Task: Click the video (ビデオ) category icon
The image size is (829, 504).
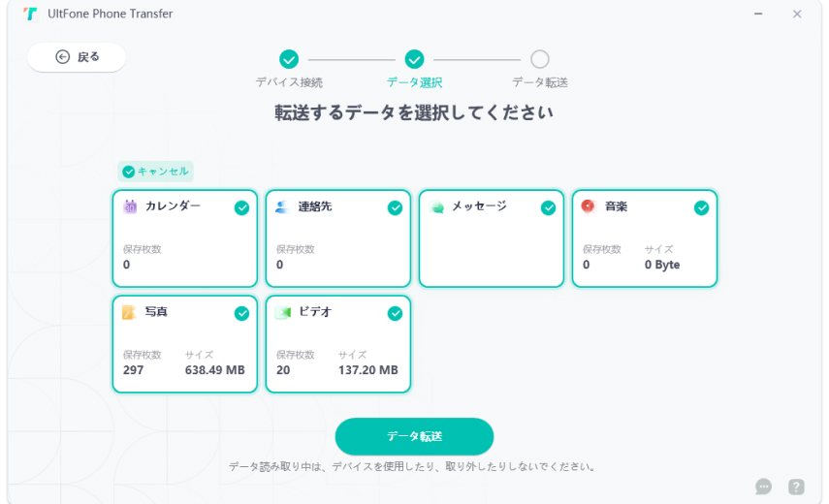Action: coord(283,312)
